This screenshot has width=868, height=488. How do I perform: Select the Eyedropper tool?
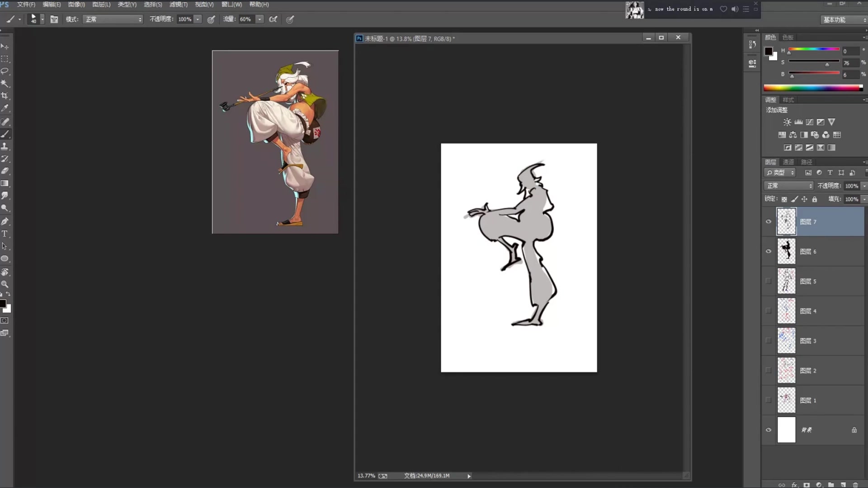[5, 108]
